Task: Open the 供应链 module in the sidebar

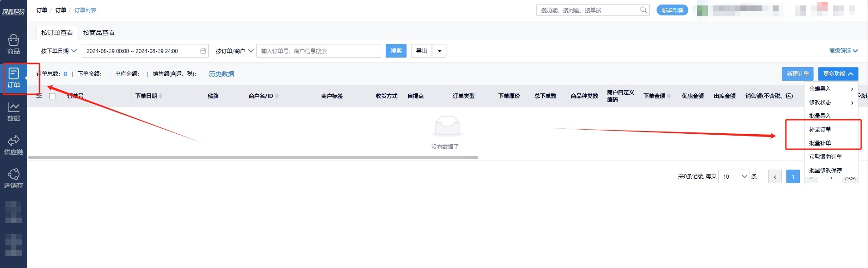Action: (x=14, y=145)
